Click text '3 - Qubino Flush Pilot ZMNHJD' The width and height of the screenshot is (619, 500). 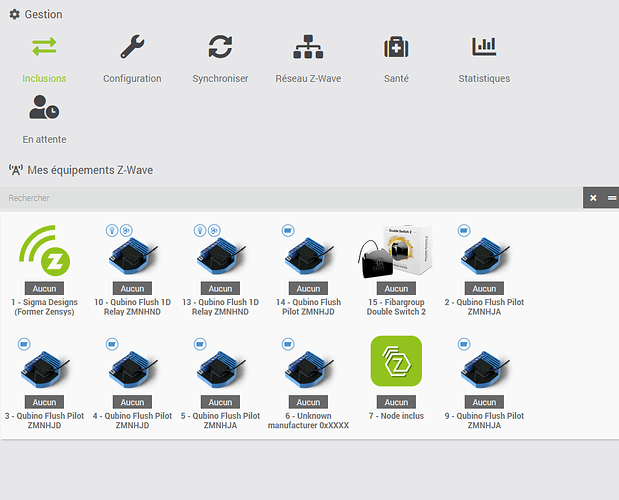coord(44,421)
